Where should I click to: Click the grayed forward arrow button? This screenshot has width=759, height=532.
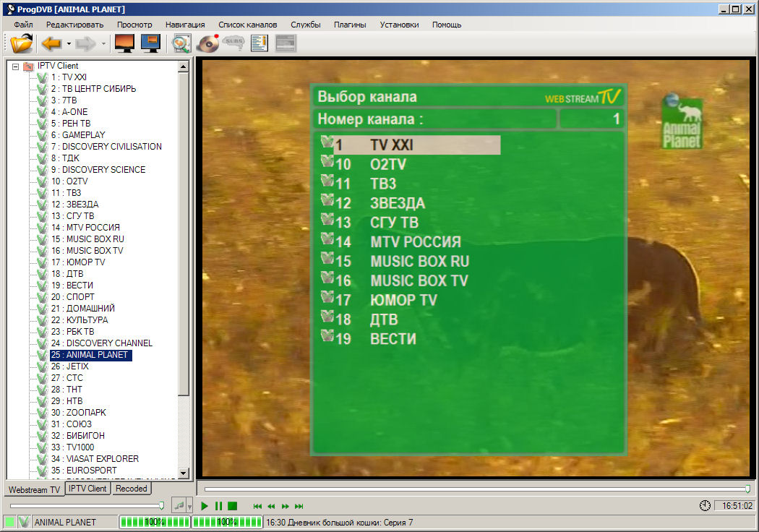[x=86, y=43]
